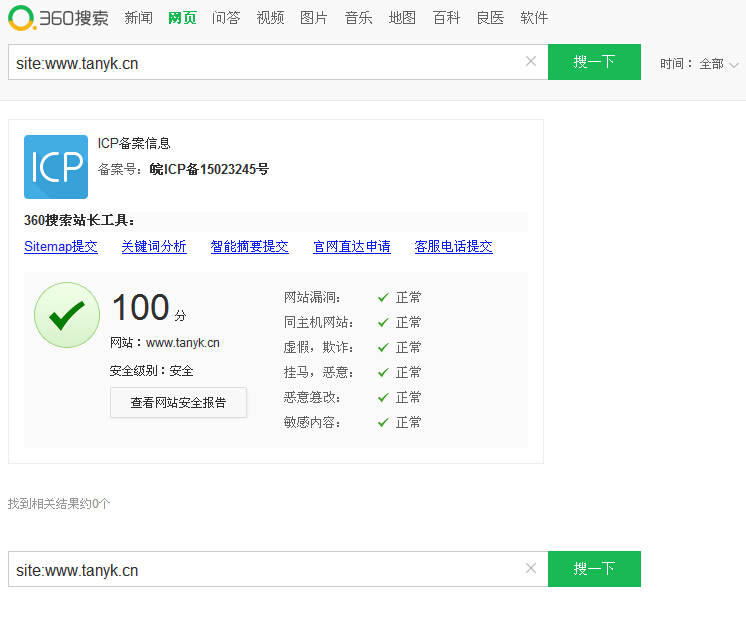This screenshot has height=622, width=746.
Task: Click the large green checkmark security badge
Action: coord(67,315)
